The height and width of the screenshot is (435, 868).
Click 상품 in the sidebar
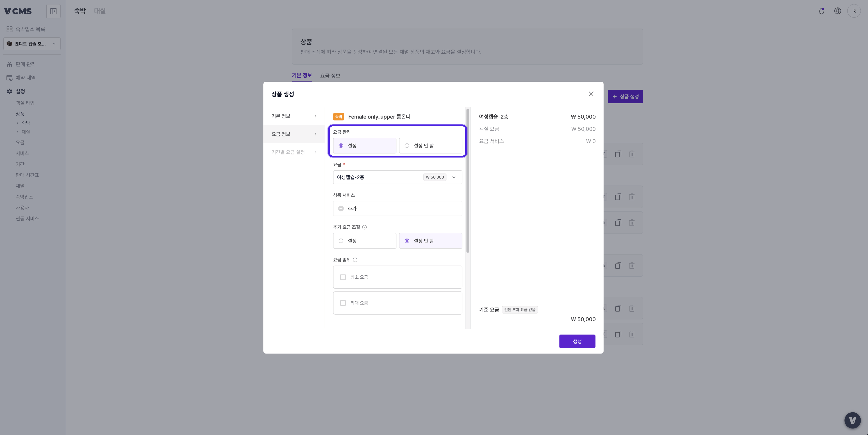20,114
